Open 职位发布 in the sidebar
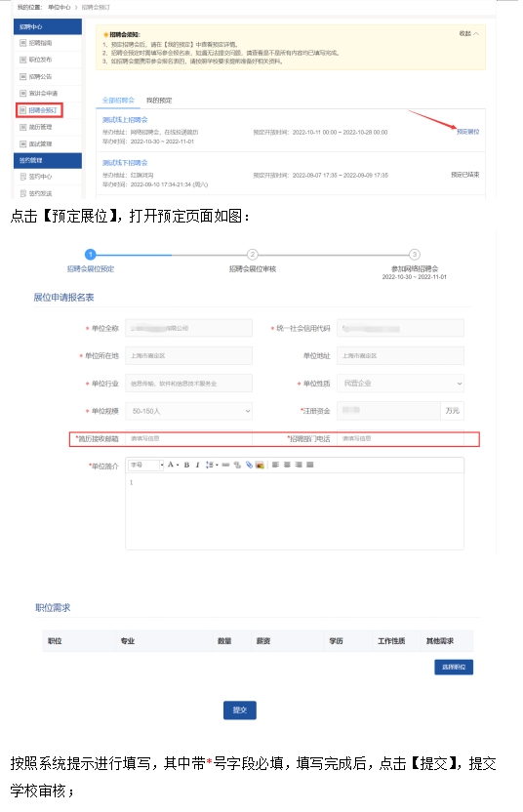The image size is (523, 812). 40,60
